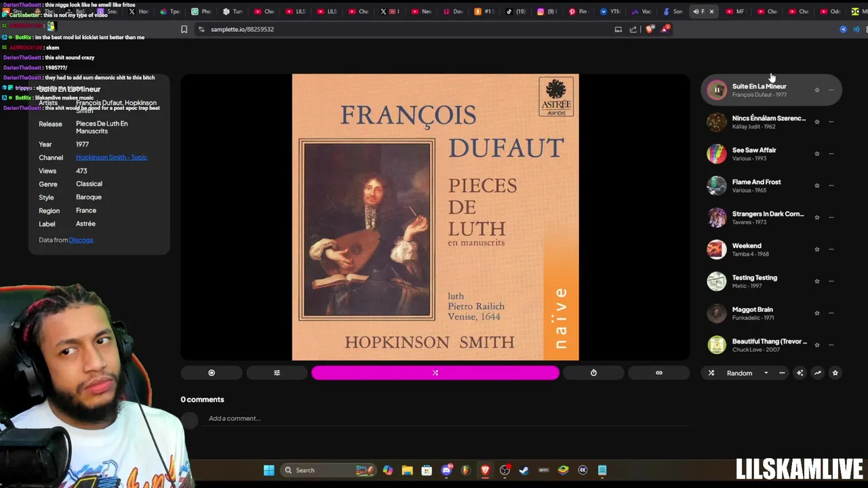This screenshot has height=488, width=868.
Task: Select the Testing Testing album thumbnail
Action: pyautogui.click(x=717, y=281)
